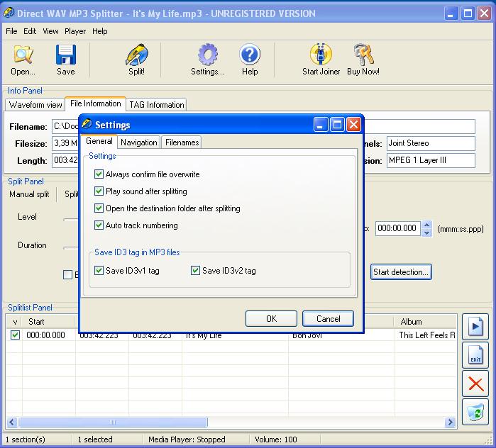Viewport: 496px width, 448px height.
Task: Click the Start column header
Action: point(48,322)
